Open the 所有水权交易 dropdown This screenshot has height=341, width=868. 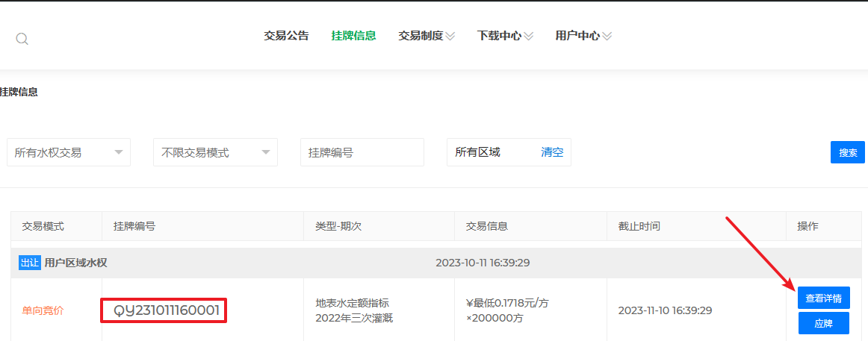(69, 152)
